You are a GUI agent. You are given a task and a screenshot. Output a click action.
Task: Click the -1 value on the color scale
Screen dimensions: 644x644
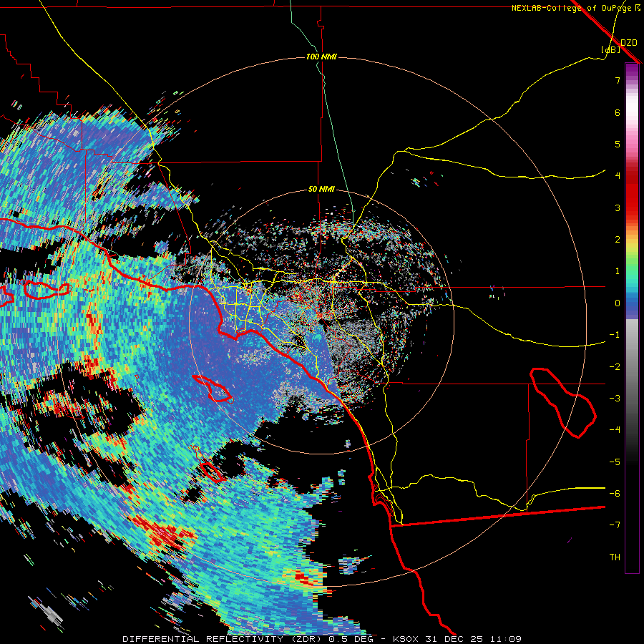615,335
